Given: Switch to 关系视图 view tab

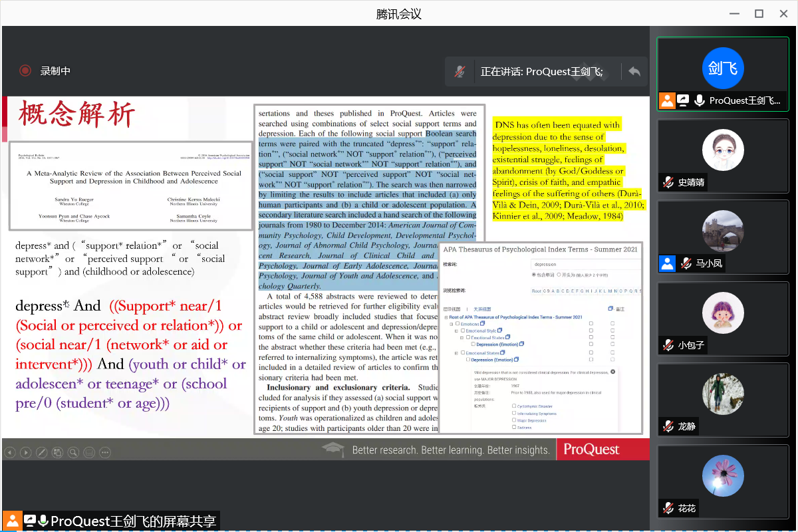Looking at the screenshot, I should 481,309.
